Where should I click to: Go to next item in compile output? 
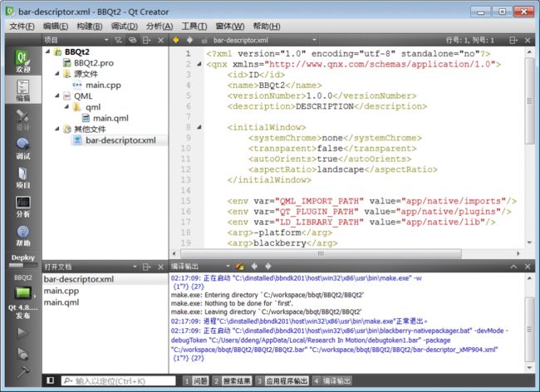click(268, 266)
